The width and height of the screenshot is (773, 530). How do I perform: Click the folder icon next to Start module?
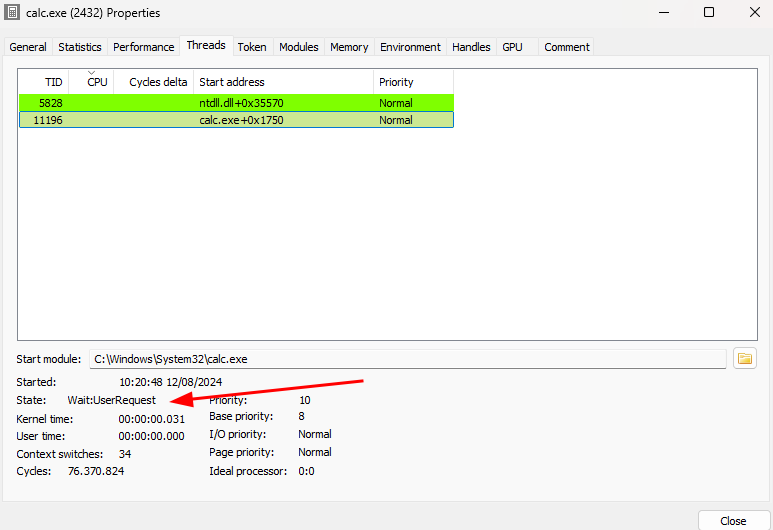[x=744, y=358]
